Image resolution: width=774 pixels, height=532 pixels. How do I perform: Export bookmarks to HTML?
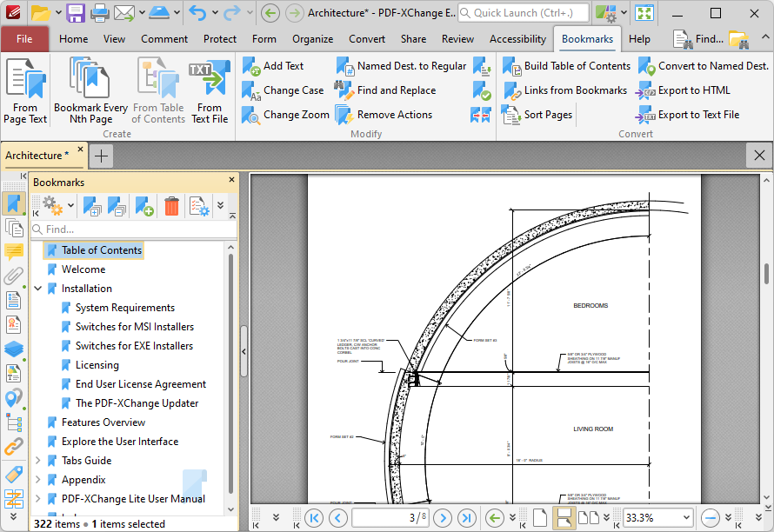[x=684, y=90]
